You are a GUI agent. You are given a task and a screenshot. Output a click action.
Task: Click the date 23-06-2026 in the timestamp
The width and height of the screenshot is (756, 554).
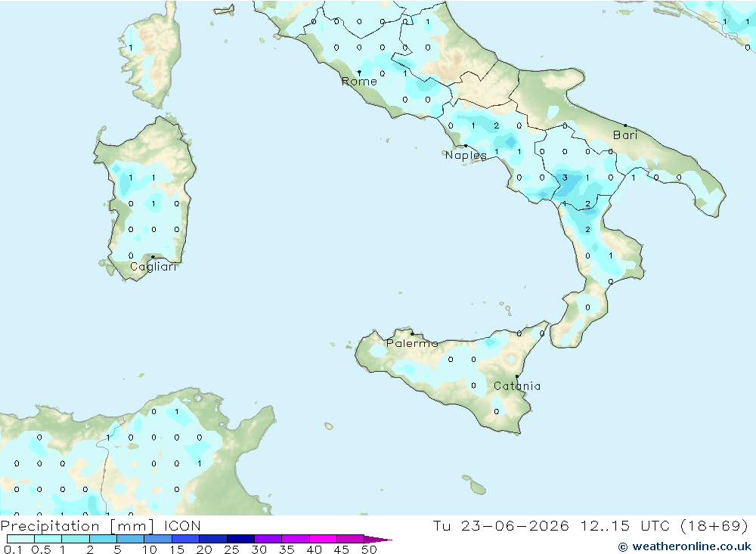(x=515, y=525)
